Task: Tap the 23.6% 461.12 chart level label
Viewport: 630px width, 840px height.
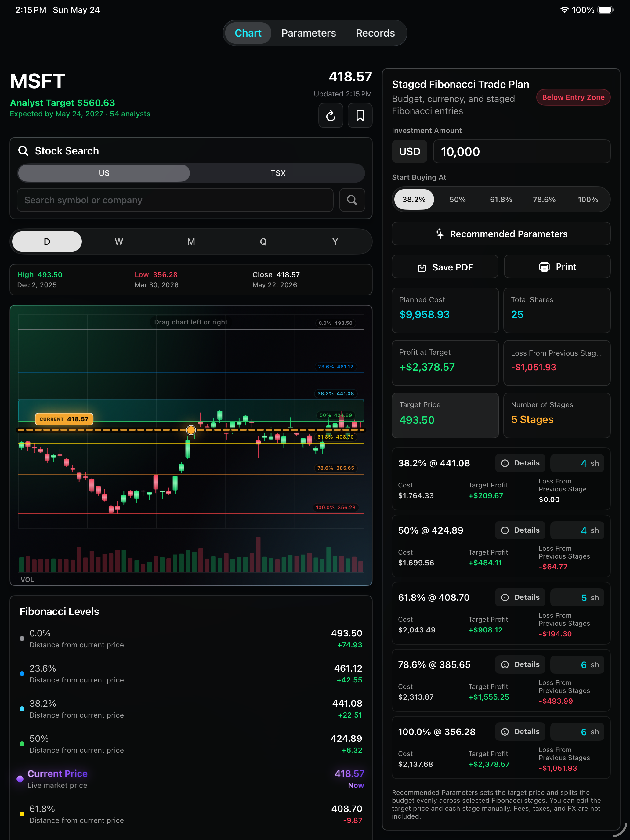Action: coord(336,367)
